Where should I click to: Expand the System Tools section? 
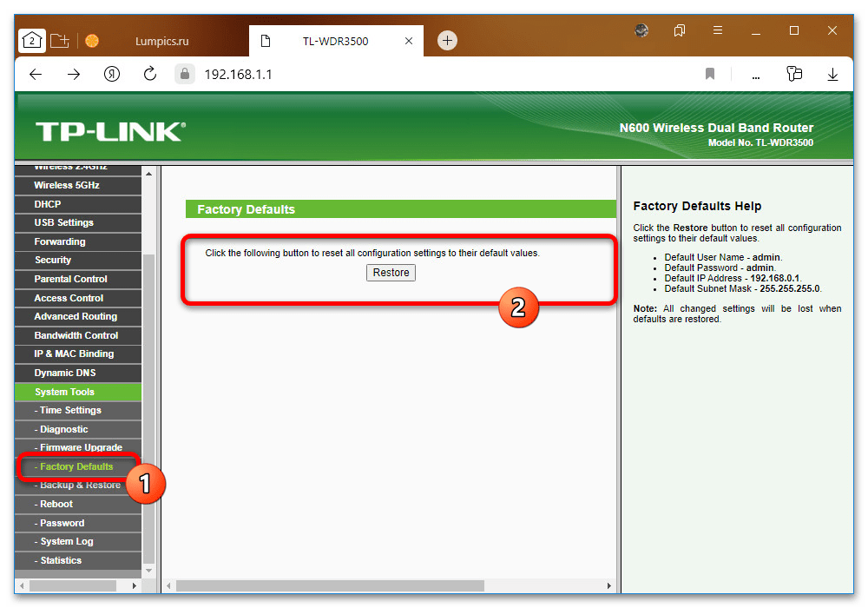64,392
